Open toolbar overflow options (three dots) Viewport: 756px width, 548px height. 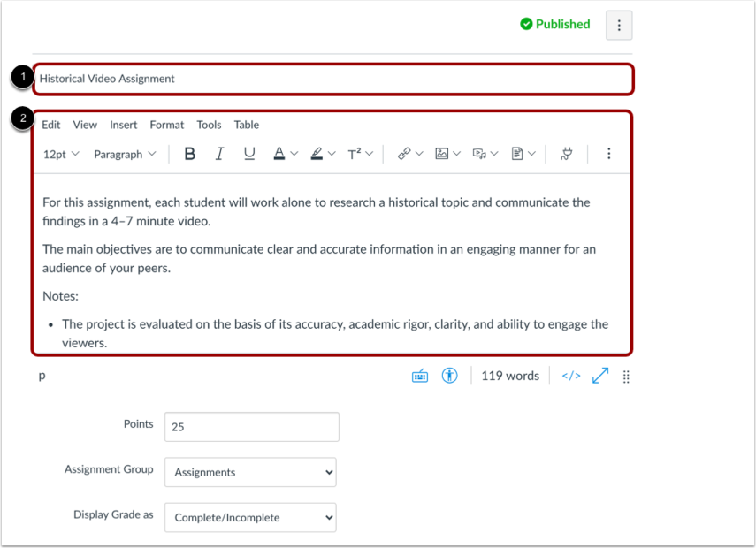608,154
